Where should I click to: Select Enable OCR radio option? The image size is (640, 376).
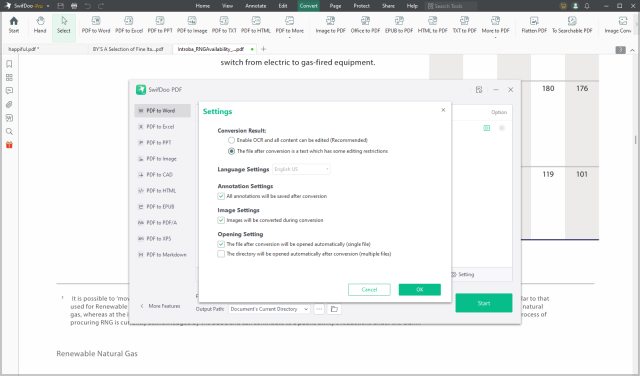(x=231, y=140)
